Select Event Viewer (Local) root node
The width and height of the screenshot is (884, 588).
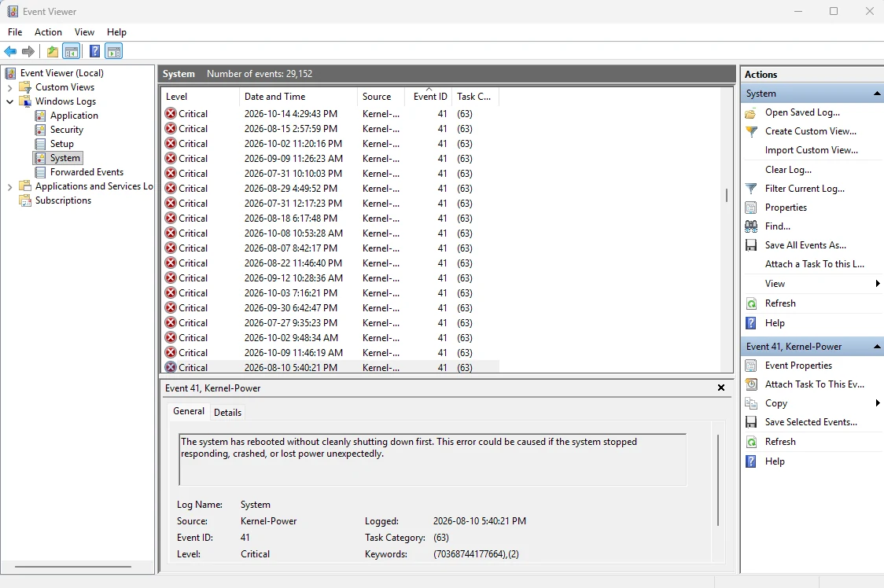(61, 73)
